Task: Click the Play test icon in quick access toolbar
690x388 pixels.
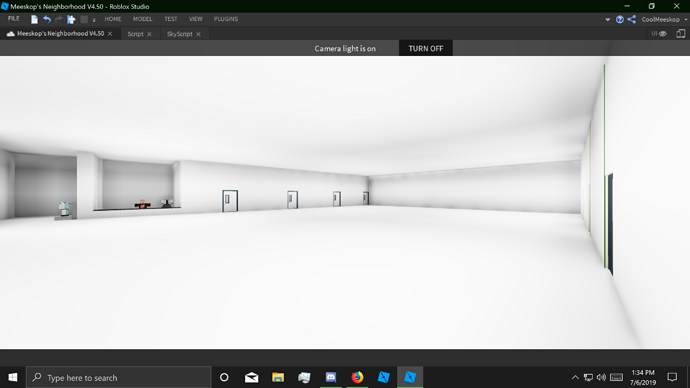Action: coord(71,19)
